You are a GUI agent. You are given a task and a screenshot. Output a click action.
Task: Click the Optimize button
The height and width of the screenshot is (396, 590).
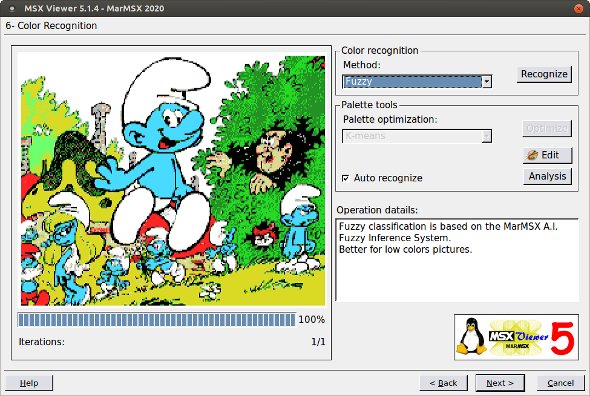point(547,128)
